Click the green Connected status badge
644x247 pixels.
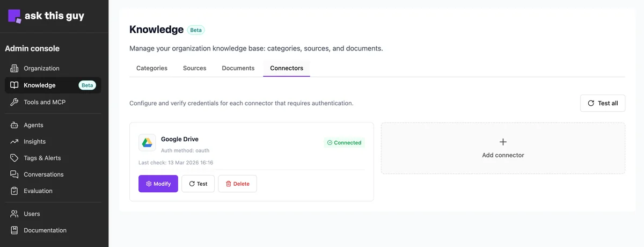click(x=344, y=143)
